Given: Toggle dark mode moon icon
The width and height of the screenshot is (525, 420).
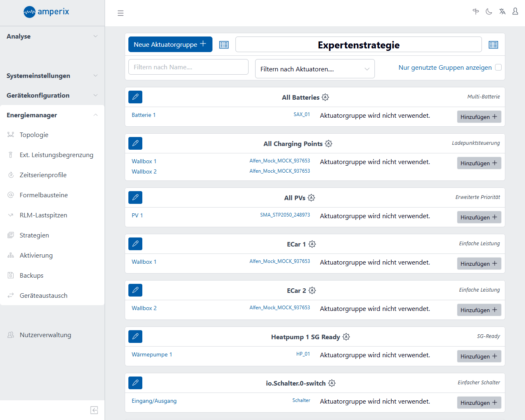Looking at the screenshot, I should coord(489,11).
